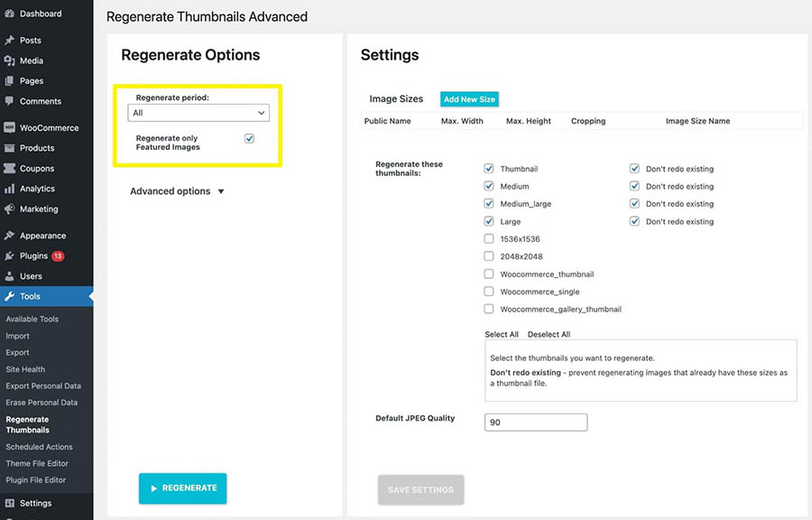
Task: Open the Regenerate period dropdown
Action: pos(198,113)
